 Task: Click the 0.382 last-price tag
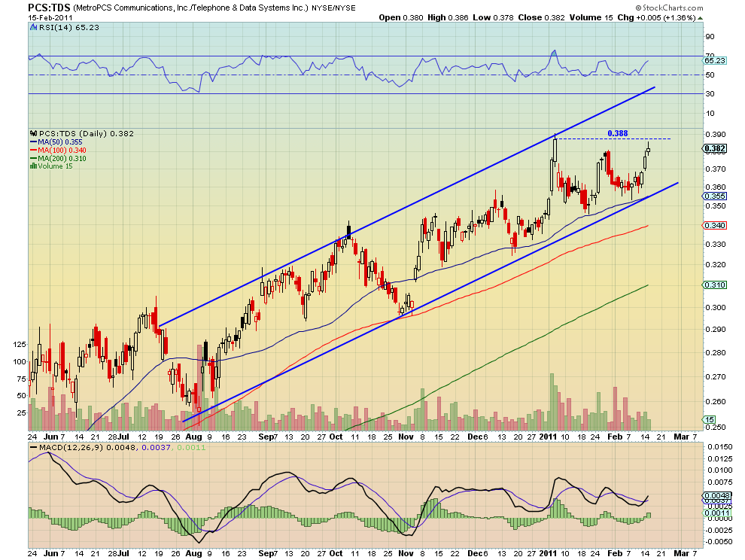tap(715, 149)
